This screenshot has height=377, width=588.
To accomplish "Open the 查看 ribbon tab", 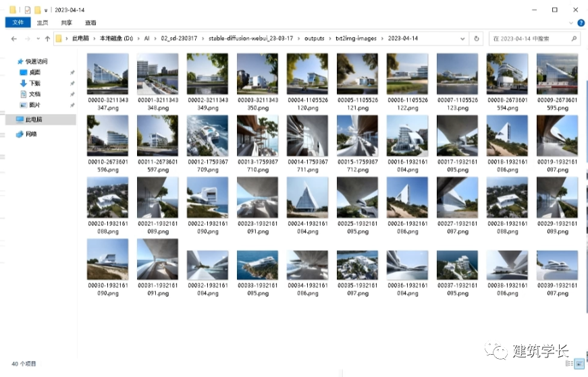I will 90,23.
